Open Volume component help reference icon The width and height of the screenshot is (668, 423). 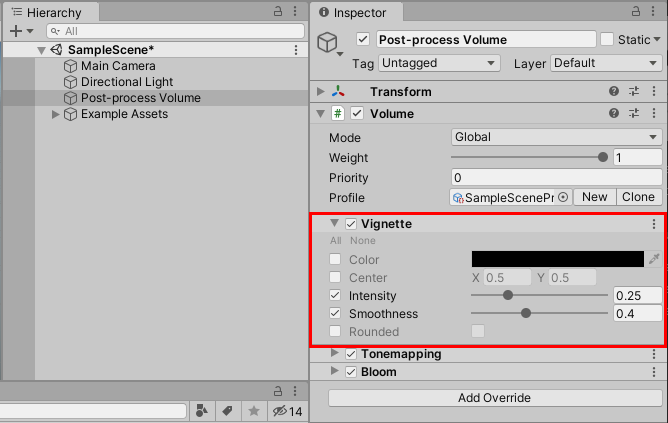point(614,114)
